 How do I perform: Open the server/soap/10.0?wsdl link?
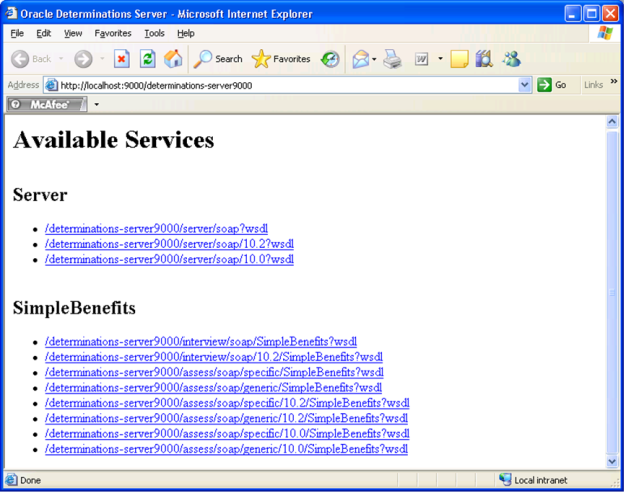point(169,259)
